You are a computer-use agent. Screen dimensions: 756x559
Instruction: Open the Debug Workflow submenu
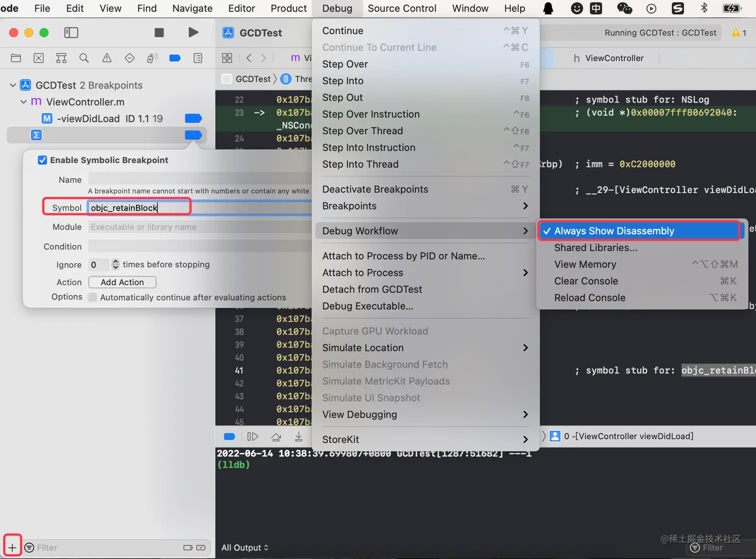(425, 231)
